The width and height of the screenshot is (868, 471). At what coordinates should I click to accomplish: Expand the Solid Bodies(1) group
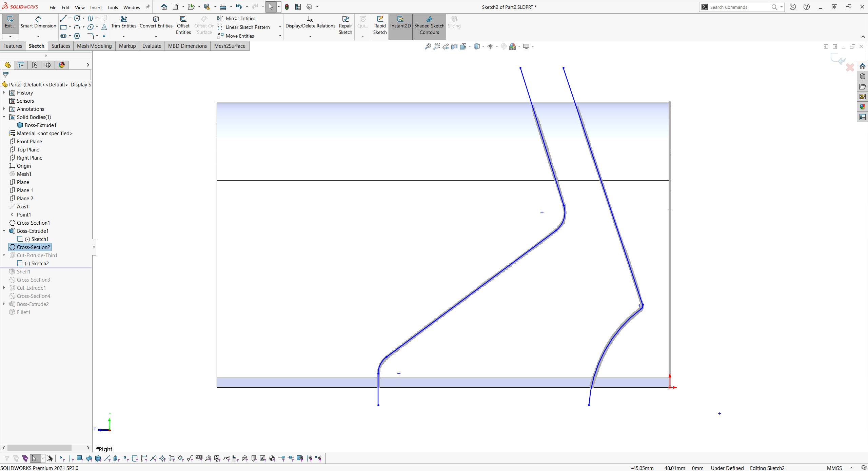(4, 117)
